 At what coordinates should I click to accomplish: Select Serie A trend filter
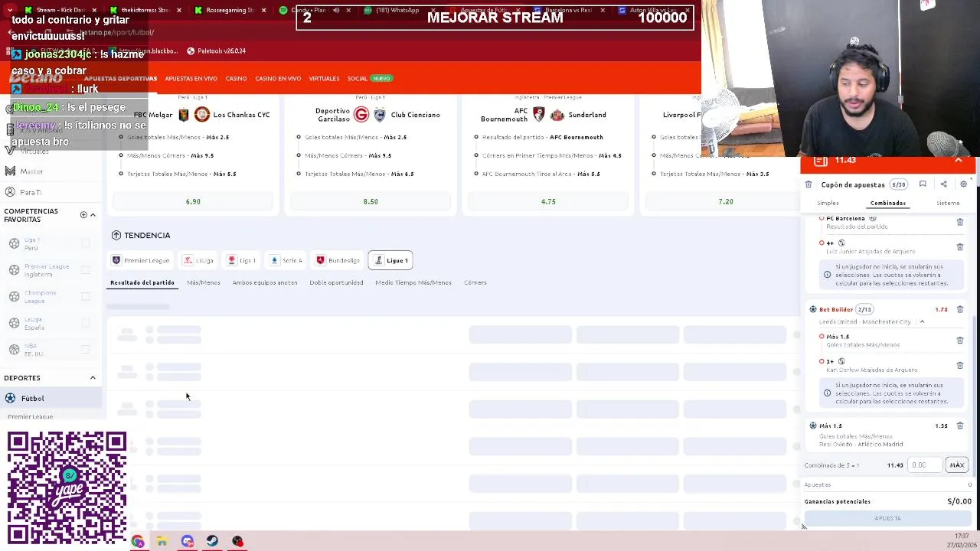[287, 260]
